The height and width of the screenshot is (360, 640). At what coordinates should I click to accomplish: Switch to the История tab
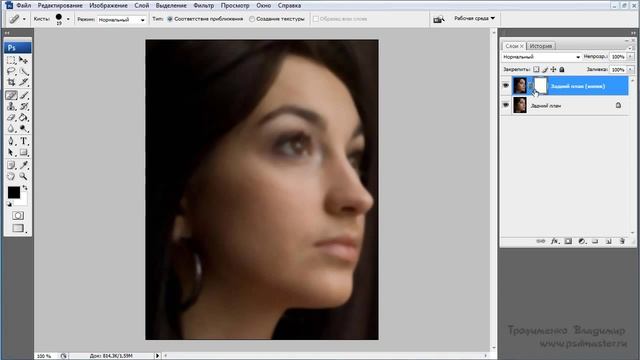pos(541,46)
